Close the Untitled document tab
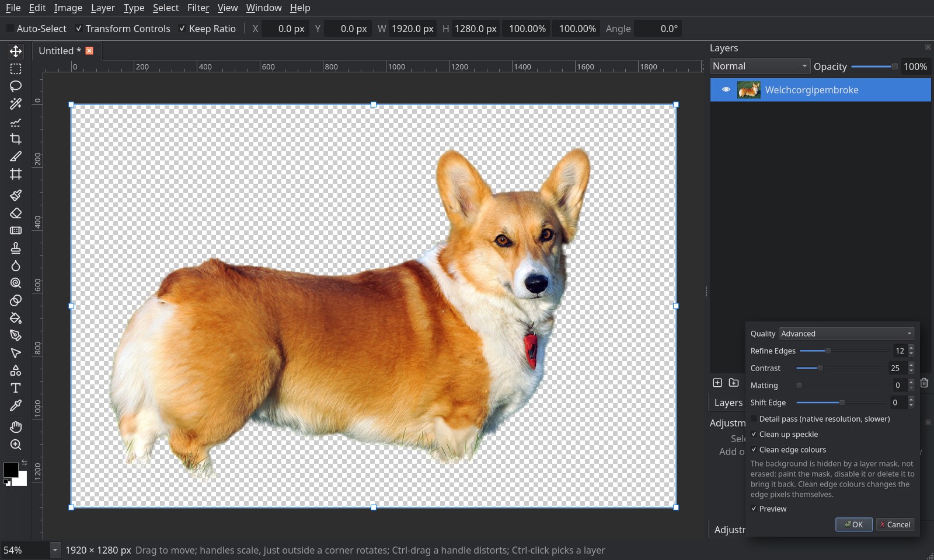The width and height of the screenshot is (934, 560). coord(89,51)
